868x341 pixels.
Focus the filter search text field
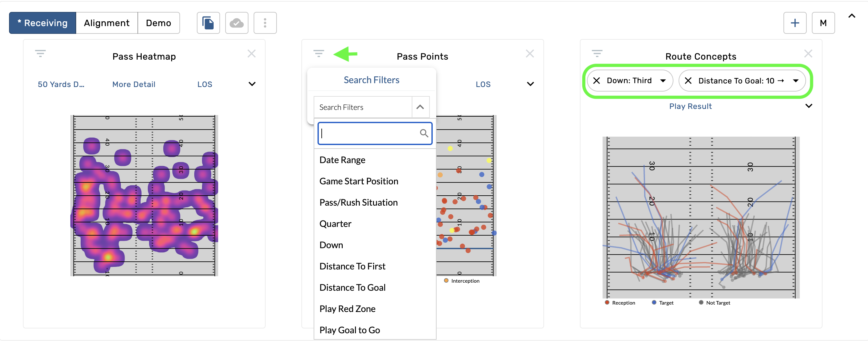point(369,134)
